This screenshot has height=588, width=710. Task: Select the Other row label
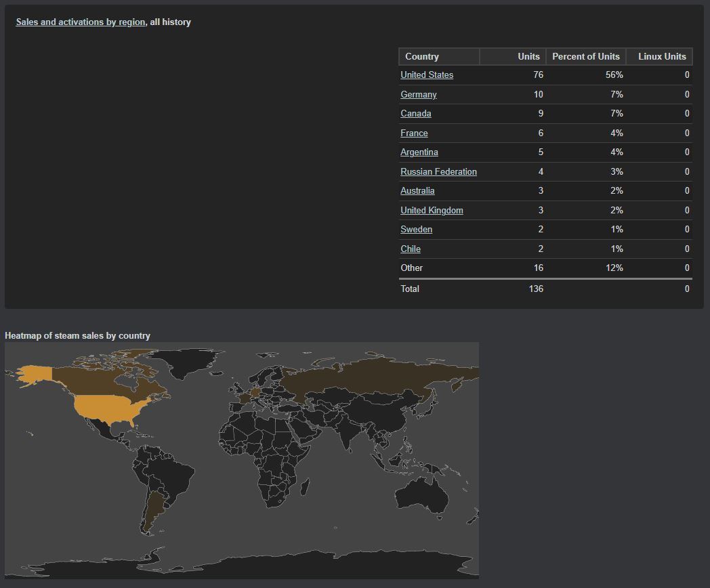pyautogui.click(x=411, y=268)
